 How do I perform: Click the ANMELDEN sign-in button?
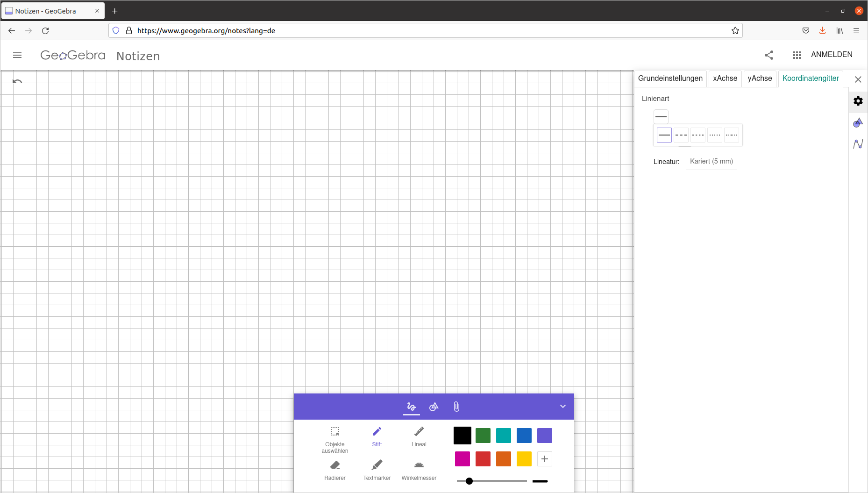(x=832, y=55)
